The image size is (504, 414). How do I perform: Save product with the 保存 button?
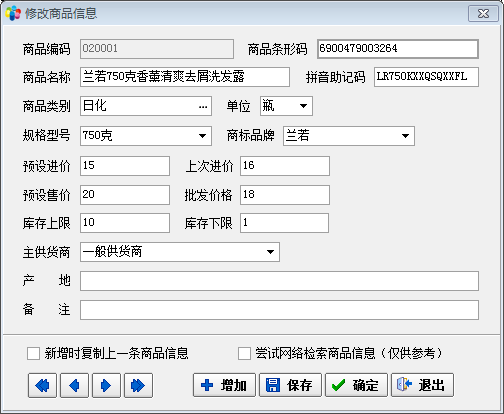point(290,385)
